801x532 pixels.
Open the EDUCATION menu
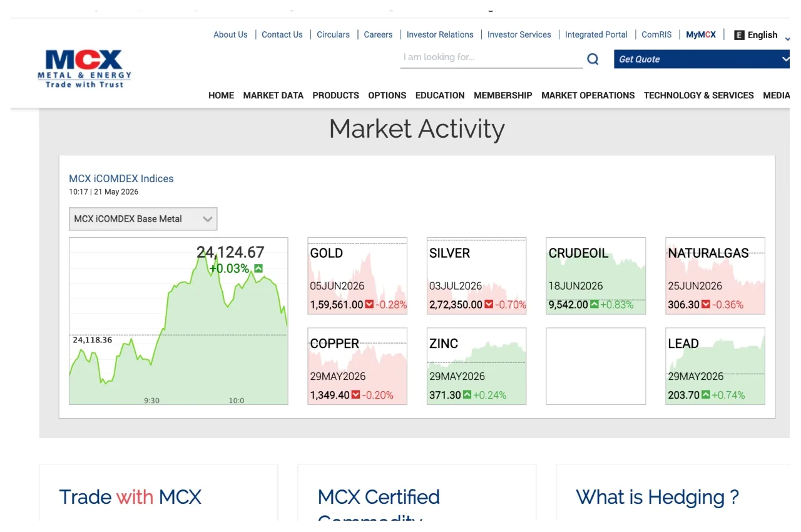(440, 95)
